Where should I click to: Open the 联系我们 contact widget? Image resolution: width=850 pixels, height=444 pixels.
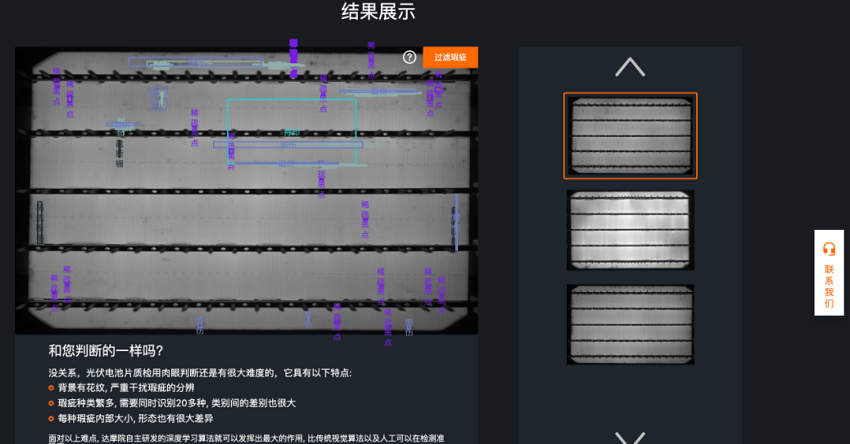(829, 273)
